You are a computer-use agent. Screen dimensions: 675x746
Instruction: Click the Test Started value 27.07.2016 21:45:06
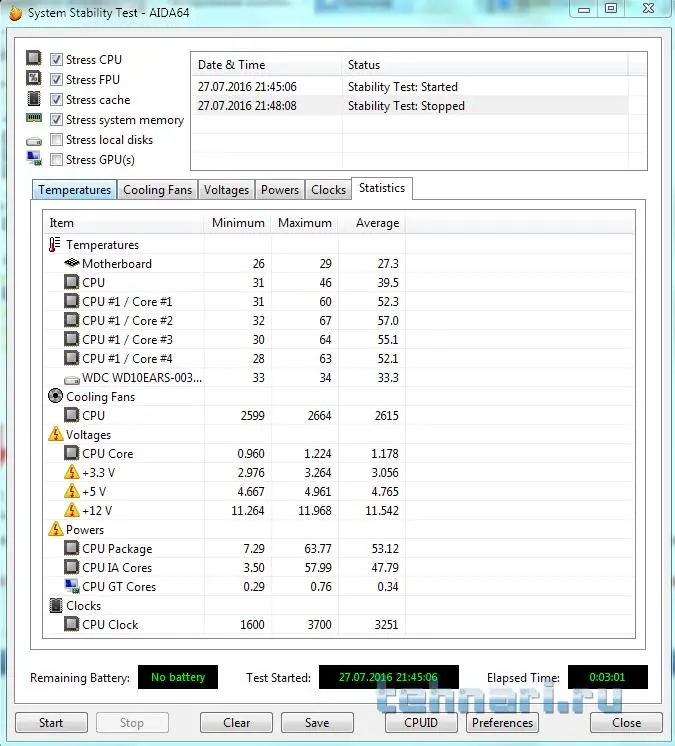coord(389,677)
